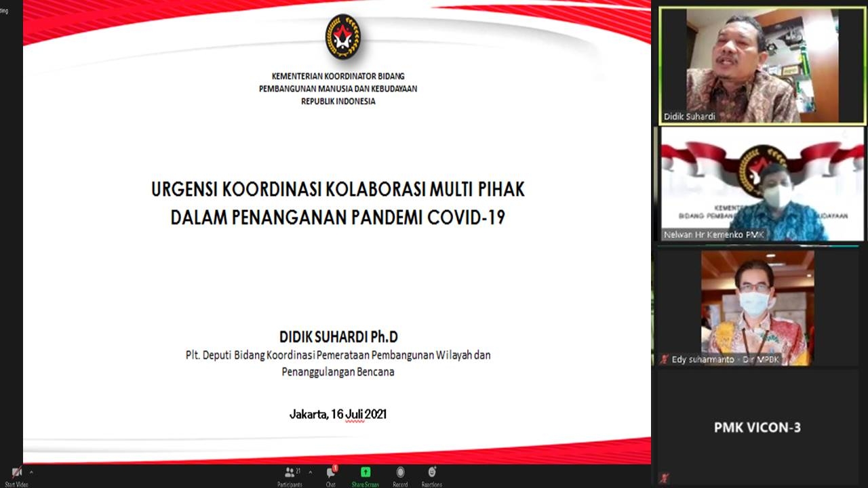Open the Participants panel
Viewport: 868px width, 488px height.
click(x=290, y=472)
